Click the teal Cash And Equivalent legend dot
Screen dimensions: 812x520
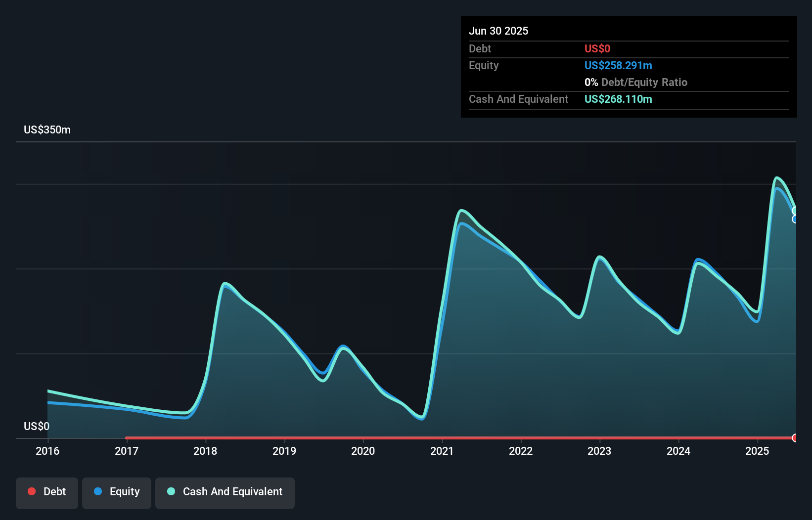(x=171, y=492)
